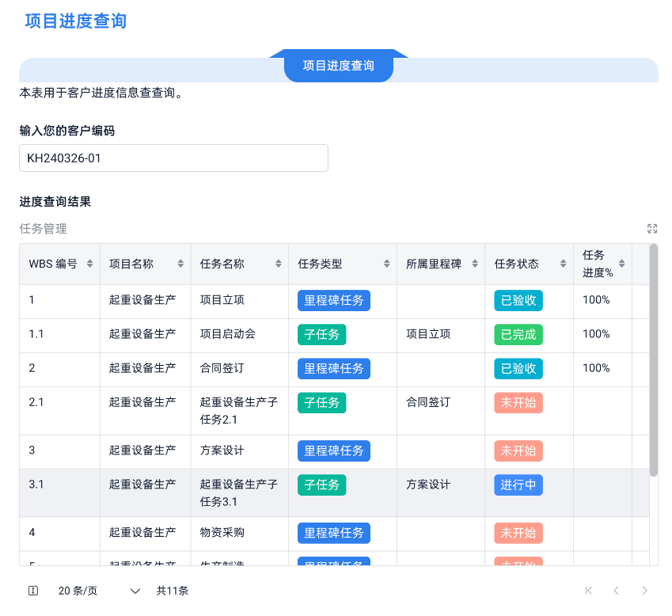The width and height of the screenshot is (672, 616).
Task: Sort by 任务名称 column arrows
Action: coord(279,264)
